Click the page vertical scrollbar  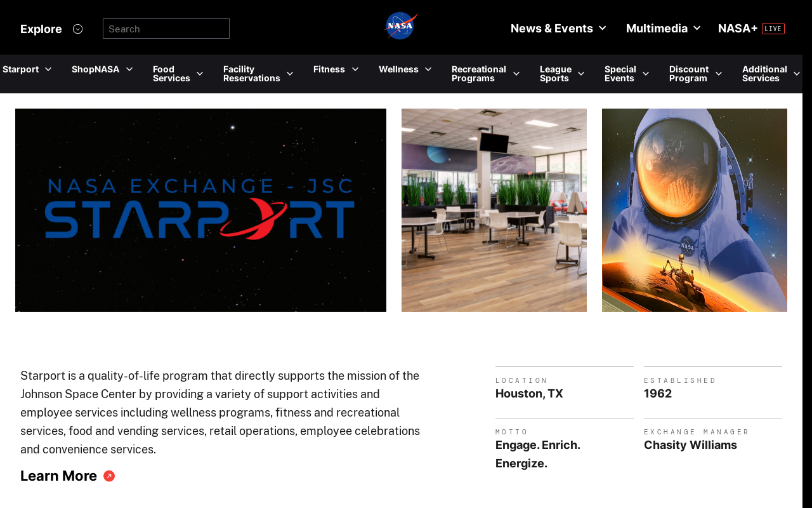click(x=807, y=254)
